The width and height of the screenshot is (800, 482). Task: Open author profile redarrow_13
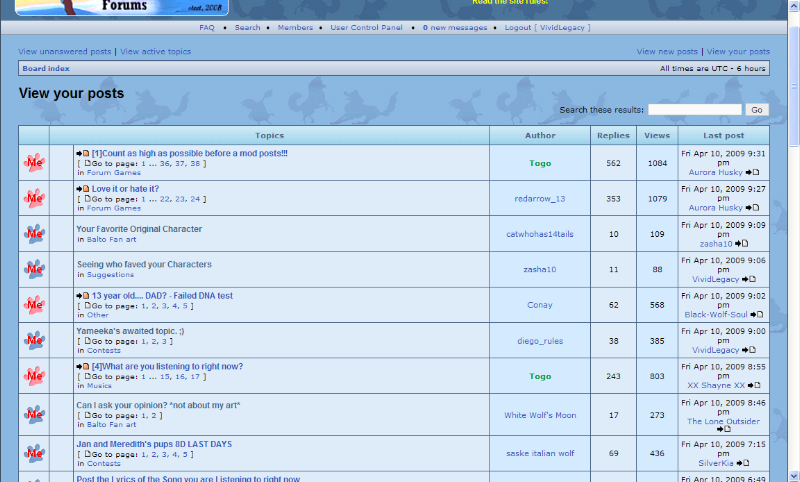540,198
